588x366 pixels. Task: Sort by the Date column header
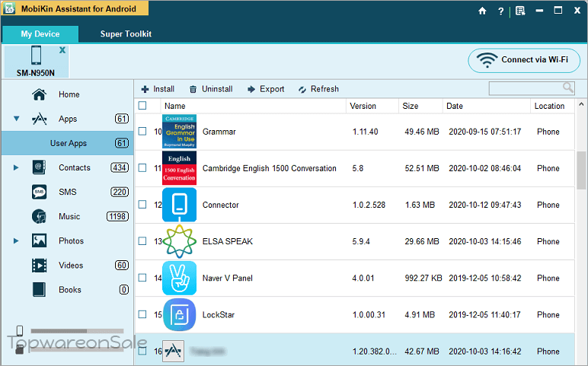click(487, 106)
